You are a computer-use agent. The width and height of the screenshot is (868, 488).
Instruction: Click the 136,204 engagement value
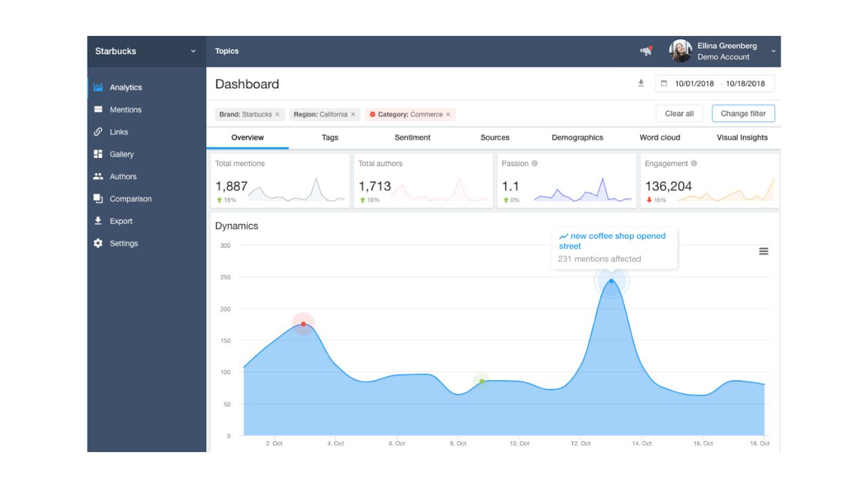pos(669,186)
